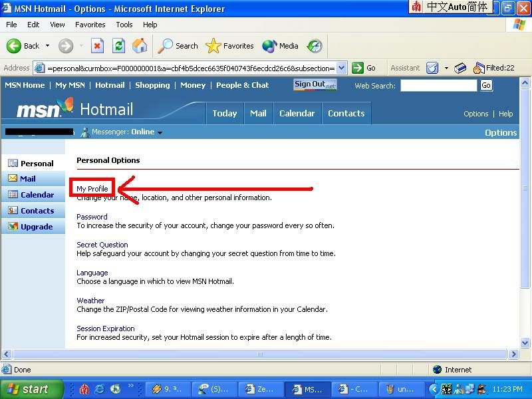Open the Personal options sidebar icon
Image resolution: width=532 pixels, height=399 pixels.
pyautogui.click(x=13, y=163)
